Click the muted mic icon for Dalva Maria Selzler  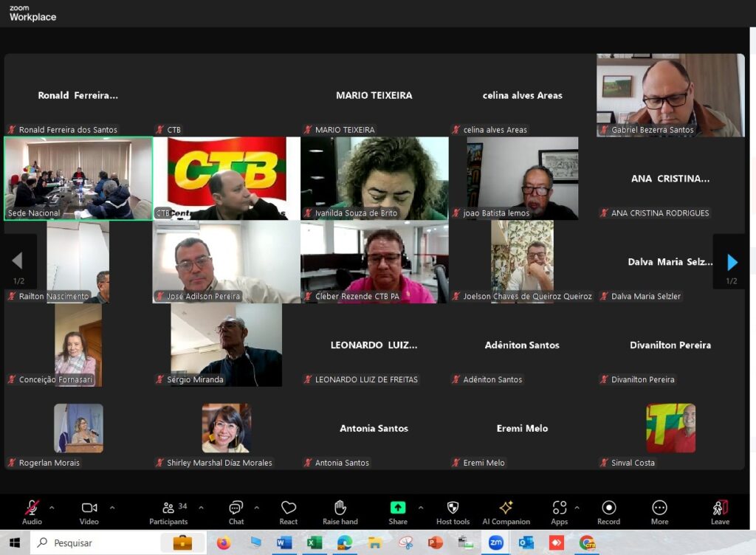[x=604, y=296]
